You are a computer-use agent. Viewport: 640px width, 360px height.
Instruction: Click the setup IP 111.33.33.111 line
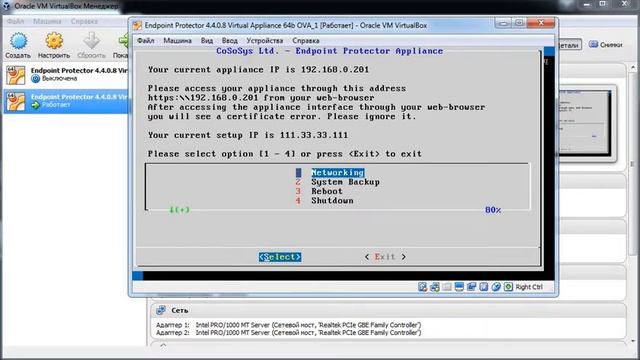(248, 135)
